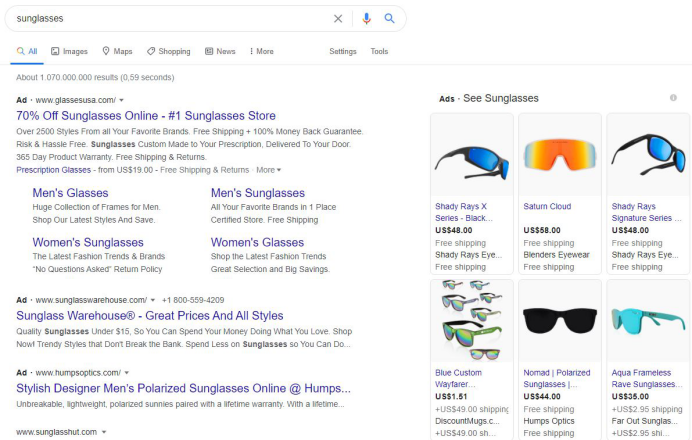Click the Ads · See Sunglasses heading

(x=489, y=98)
